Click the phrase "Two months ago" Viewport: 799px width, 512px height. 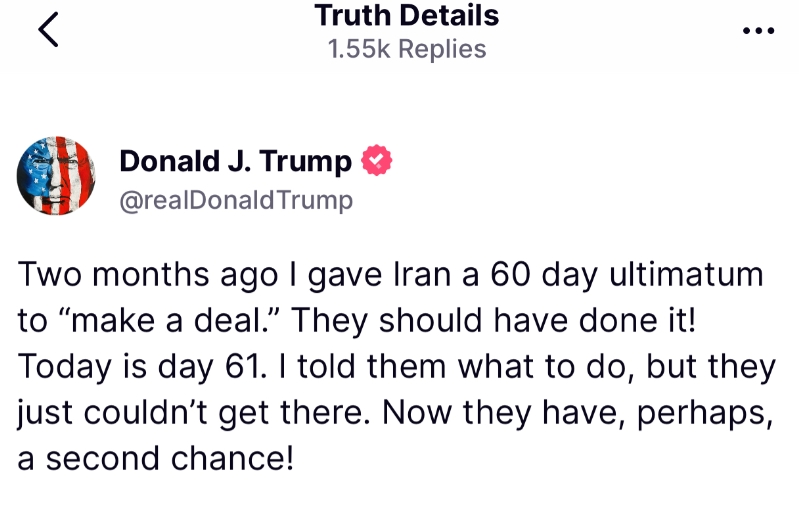pyautogui.click(x=148, y=275)
